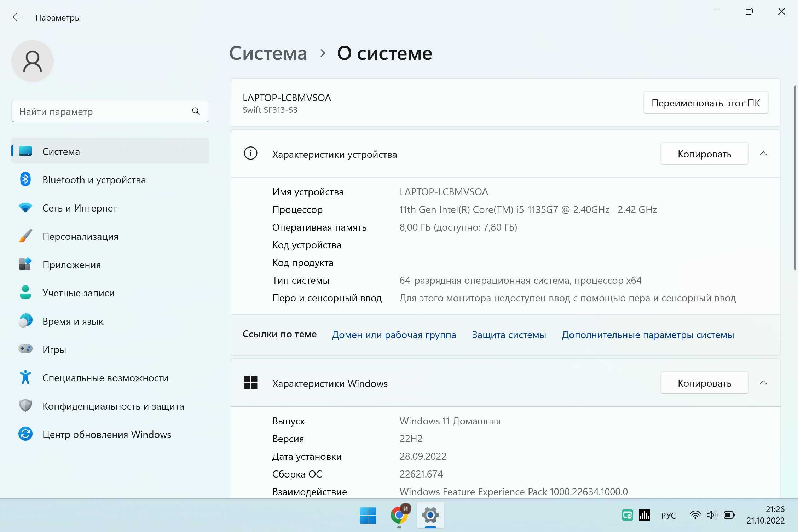Click the Система monitor icon in sidebar
The height and width of the screenshot is (532, 798).
click(x=25, y=151)
